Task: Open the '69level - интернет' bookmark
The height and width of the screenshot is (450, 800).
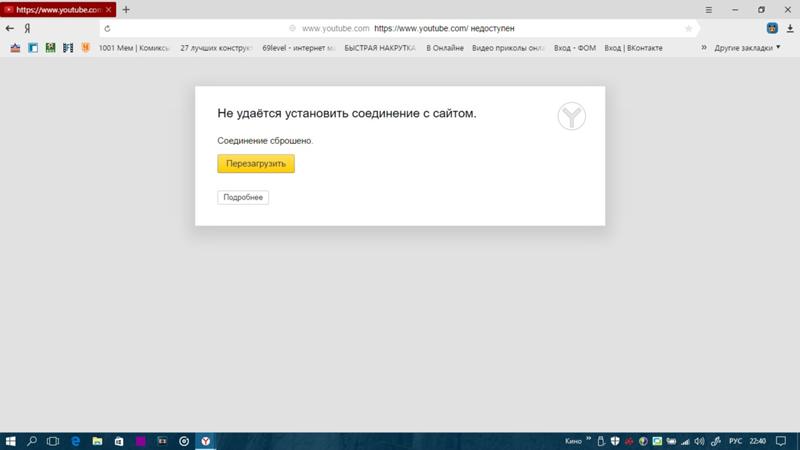Action: click(x=298, y=48)
